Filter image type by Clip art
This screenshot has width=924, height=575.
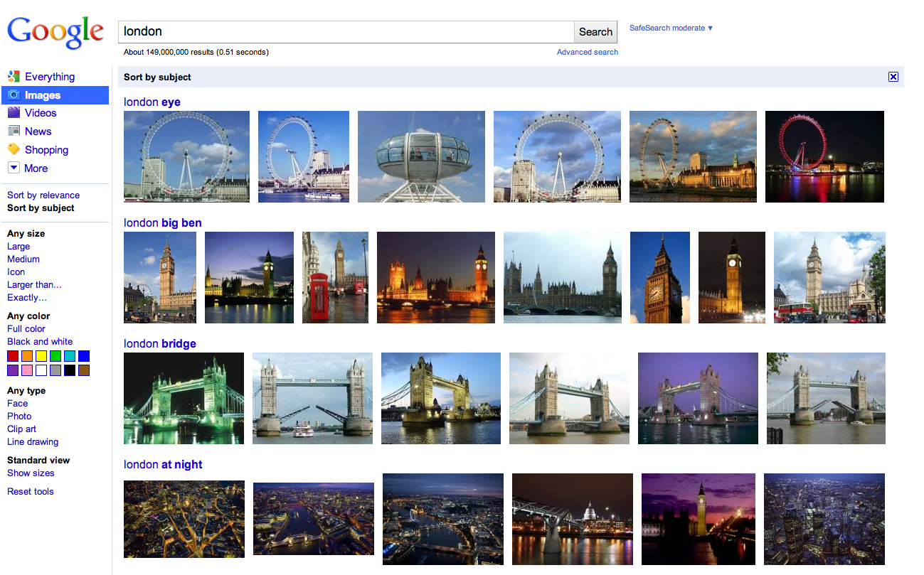[x=22, y=429]
